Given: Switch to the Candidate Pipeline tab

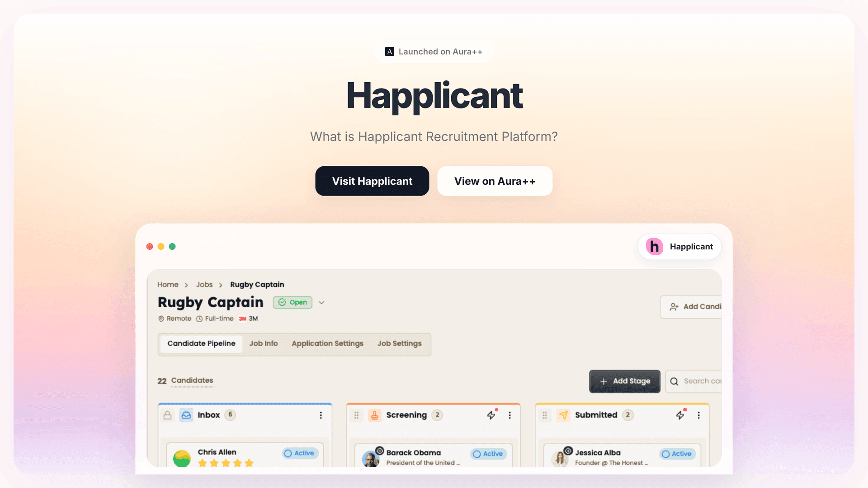Looking at the screenshot, I should coord(201,344).
